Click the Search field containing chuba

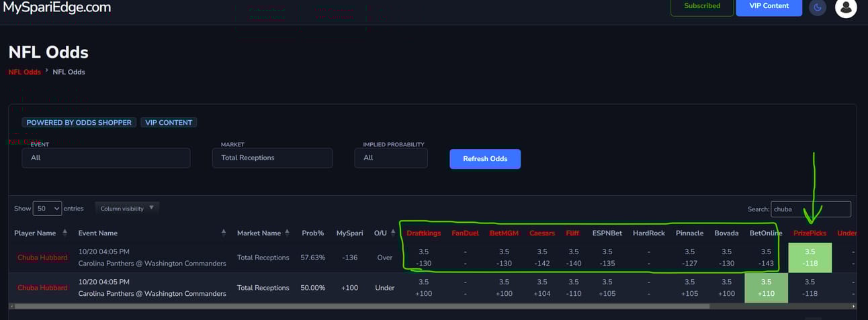[811, 209]
